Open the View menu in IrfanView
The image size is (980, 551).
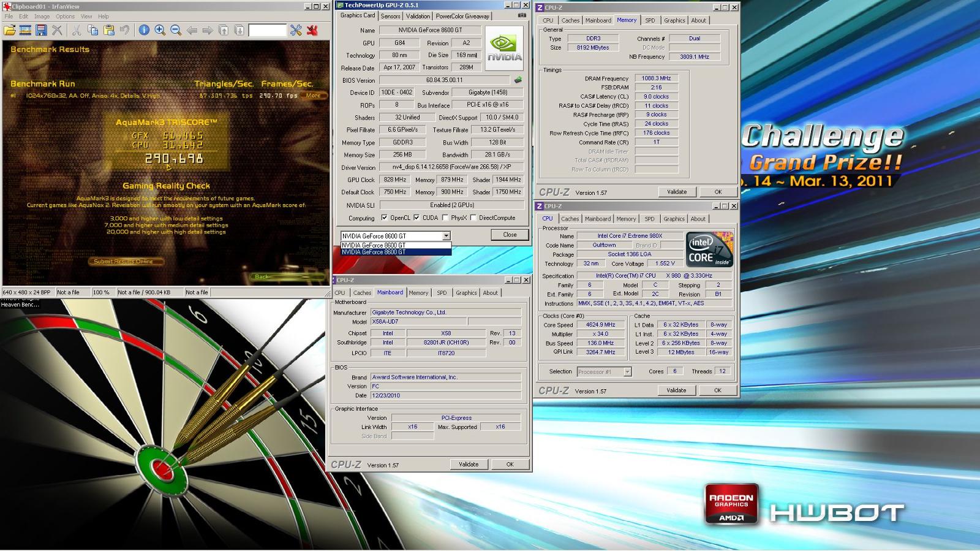click(87, 17)
